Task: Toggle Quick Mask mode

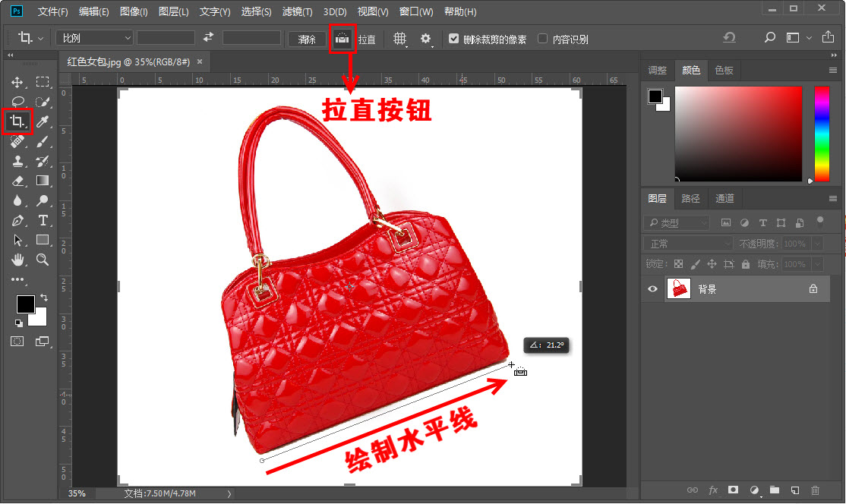Action: [17, 342]
